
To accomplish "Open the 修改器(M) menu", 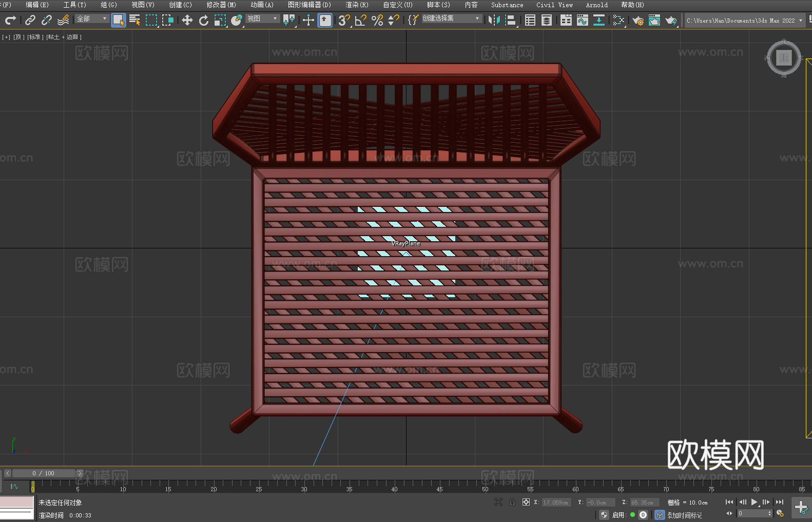I will pyautogui.click(x=221, y=5).
